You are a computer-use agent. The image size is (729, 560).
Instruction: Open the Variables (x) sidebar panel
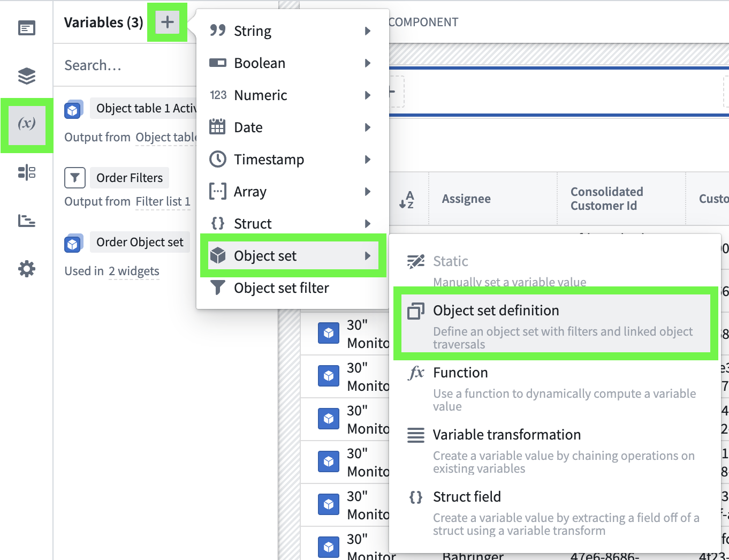point(27,124)
